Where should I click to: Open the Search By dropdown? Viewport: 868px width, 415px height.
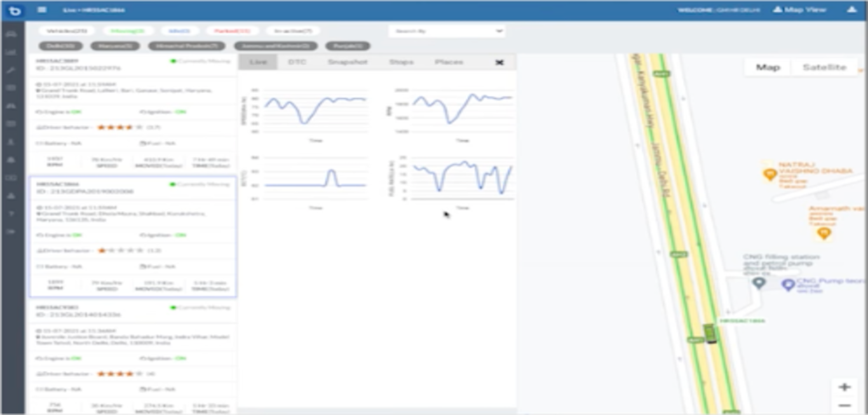tap(447, 31)
